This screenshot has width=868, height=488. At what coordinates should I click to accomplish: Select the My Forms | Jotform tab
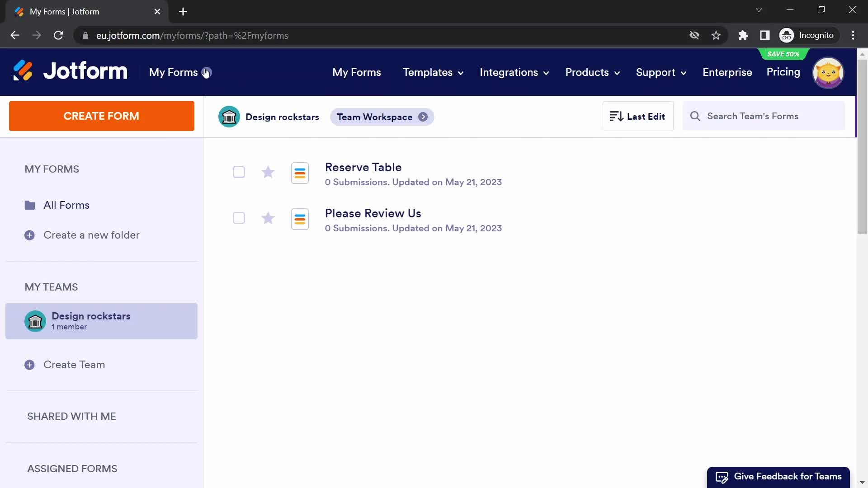87,12
